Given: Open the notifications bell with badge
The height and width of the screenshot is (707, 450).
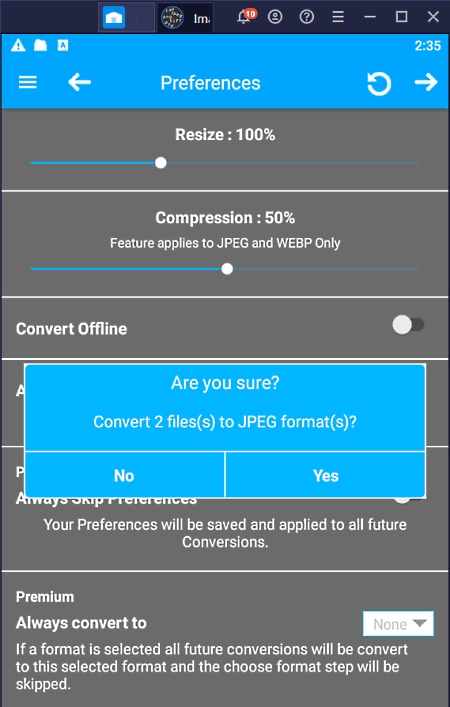Looking at the screenshot, I should click(246, 17).
